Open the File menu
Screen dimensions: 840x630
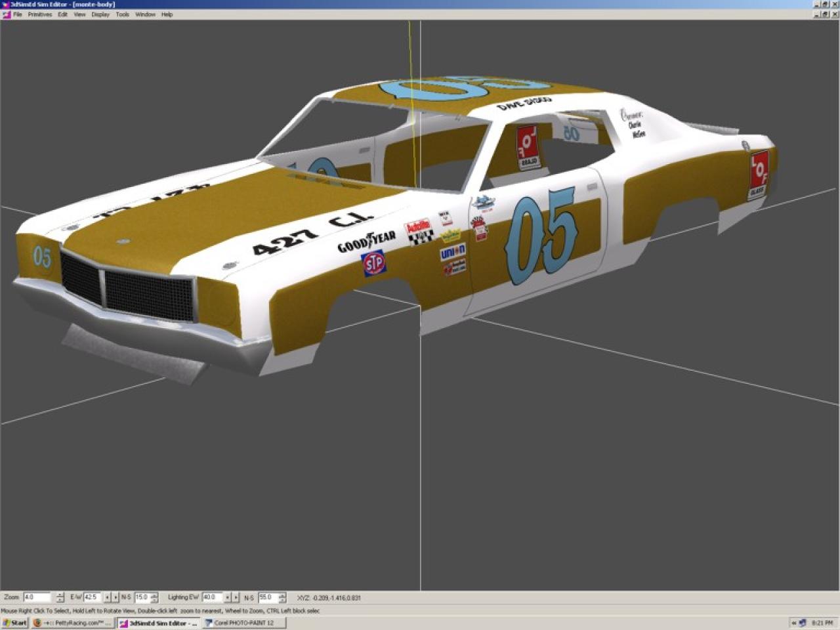click(18, 14)
